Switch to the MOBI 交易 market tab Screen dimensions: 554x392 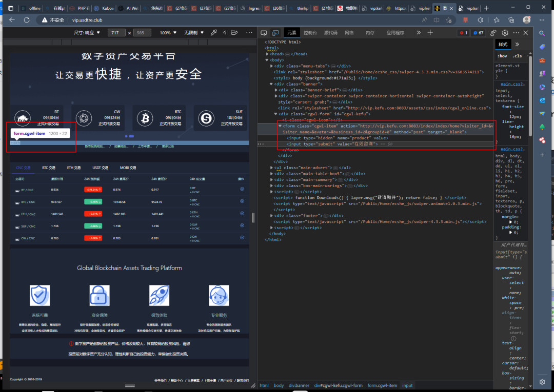(x=128, y=168)
